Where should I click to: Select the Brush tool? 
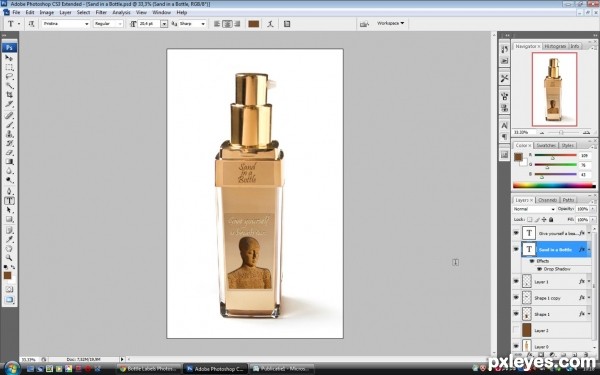click(9, 125)
